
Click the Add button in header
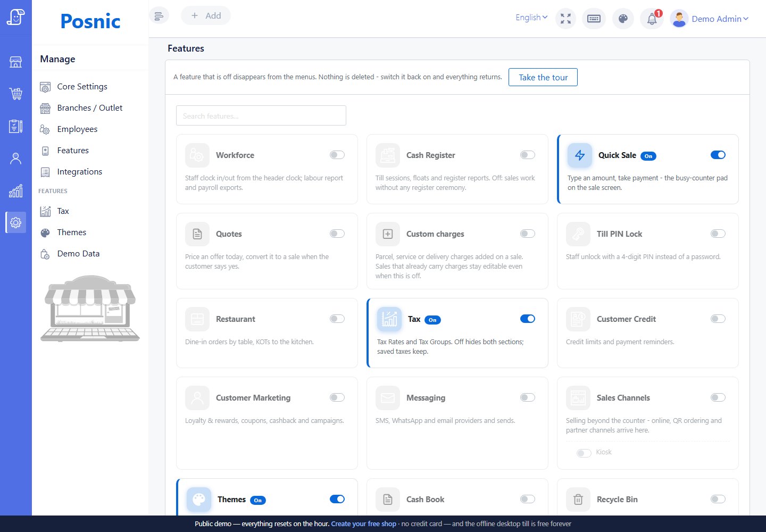[x=206, y=16]
